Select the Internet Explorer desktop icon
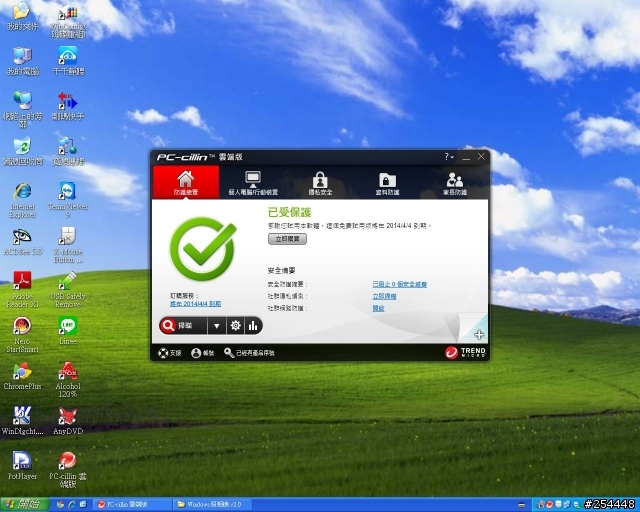This screenshot has width=640, height=512. click(x=22, y=200)
